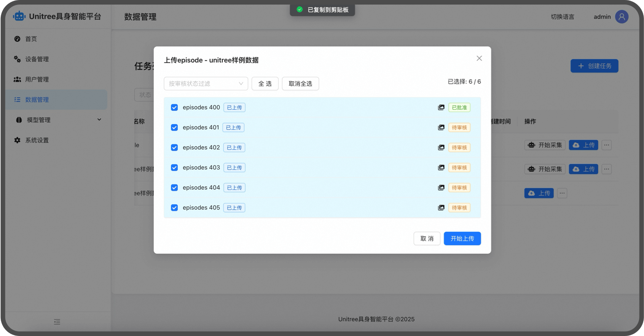Click image gallery icon for episodes 405
The image size is (644, 336).
point(441,208)
